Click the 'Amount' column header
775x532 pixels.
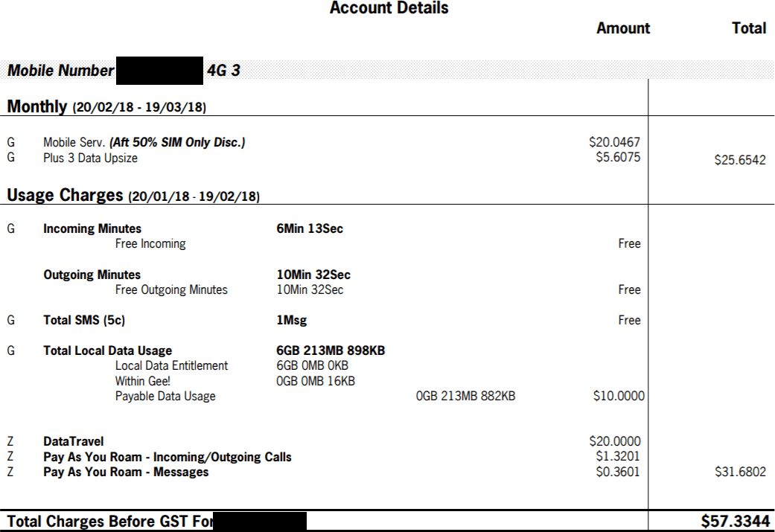pyautogui.click(x=623, y=28)
